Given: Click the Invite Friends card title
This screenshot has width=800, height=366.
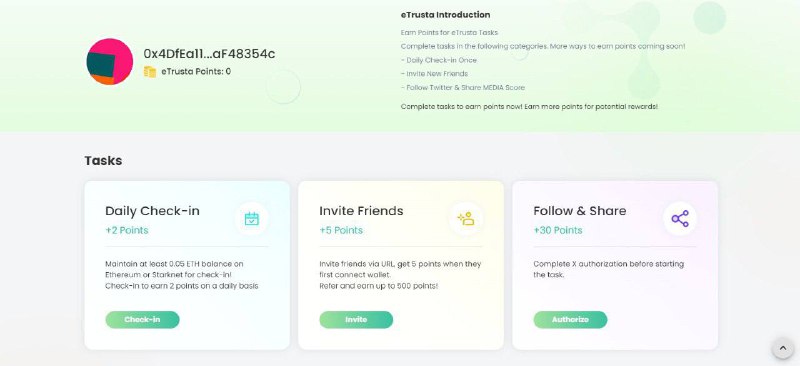Looking at the screenshot, I should tap(361, 211).
